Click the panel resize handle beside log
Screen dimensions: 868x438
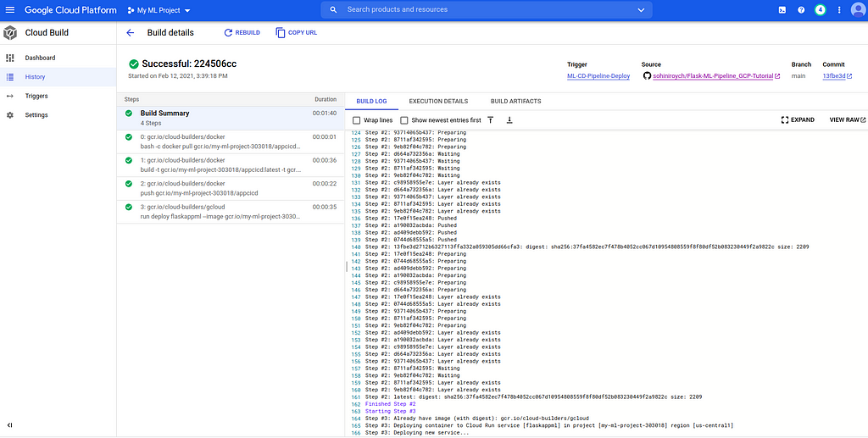click(347, 267)
